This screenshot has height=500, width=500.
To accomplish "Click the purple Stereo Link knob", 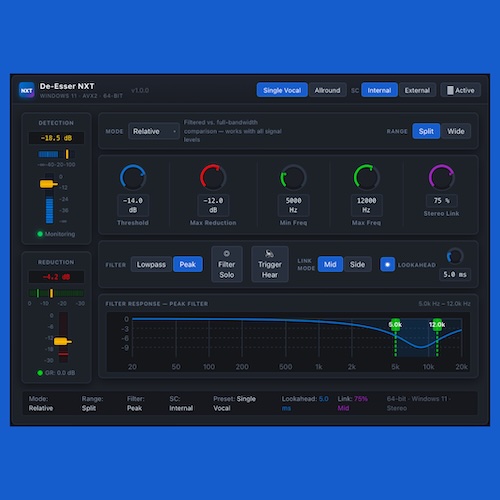I will pyautogui.click(x=441, y=177).
